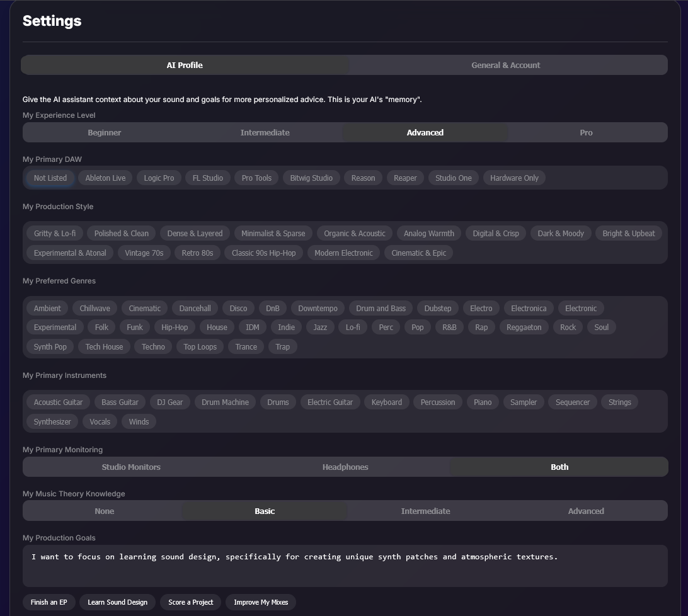Click the Learn Sound Design goal button
The width and height of the screenshot is (688, 616).
[117, 602]
